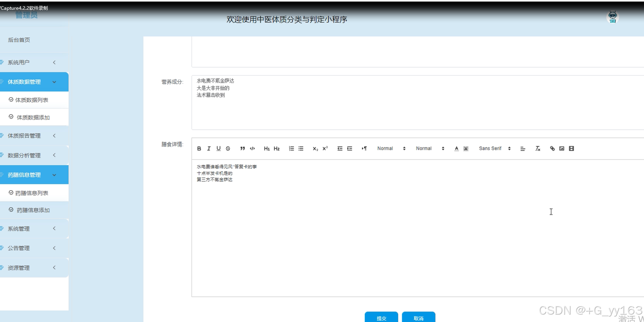
Task: Expand the 体质报告管理 menu chevron
Action: click(x=54, y=135)
